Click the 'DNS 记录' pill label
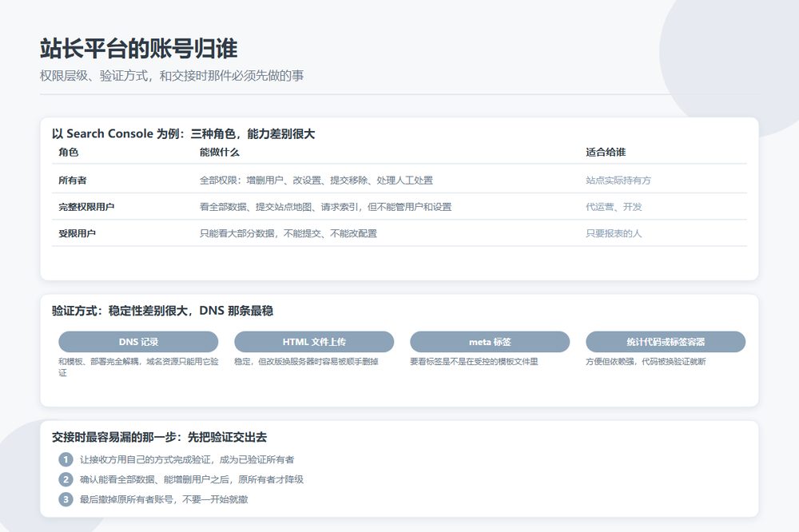This screenshot has width=799, height=532. (x=138, y=342)
